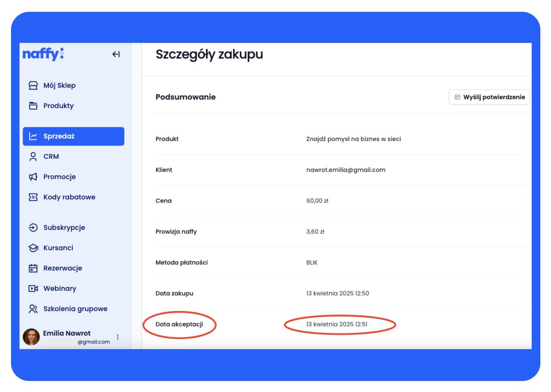Click the Promocje megaphone icon
The image size is (551, 392).
33,177
